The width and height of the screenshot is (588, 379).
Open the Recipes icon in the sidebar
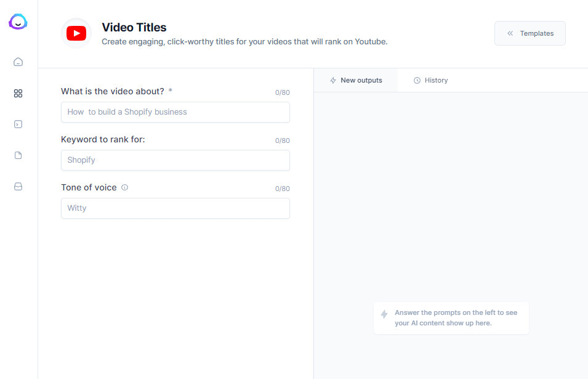[x=18, y=124]
